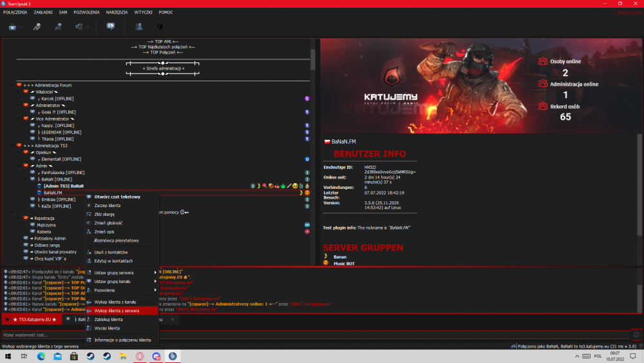Screen dimensions: 644x363
Task: Click the badge on ElementaR row
Action: click(307, 159)
